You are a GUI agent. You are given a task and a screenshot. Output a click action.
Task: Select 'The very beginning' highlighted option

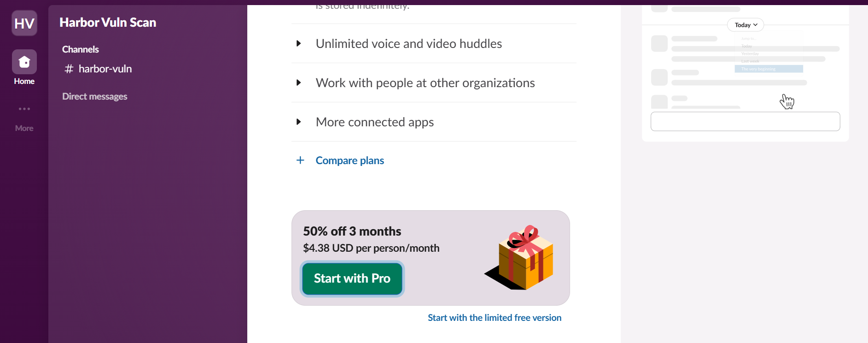click(x=768, y=69)
